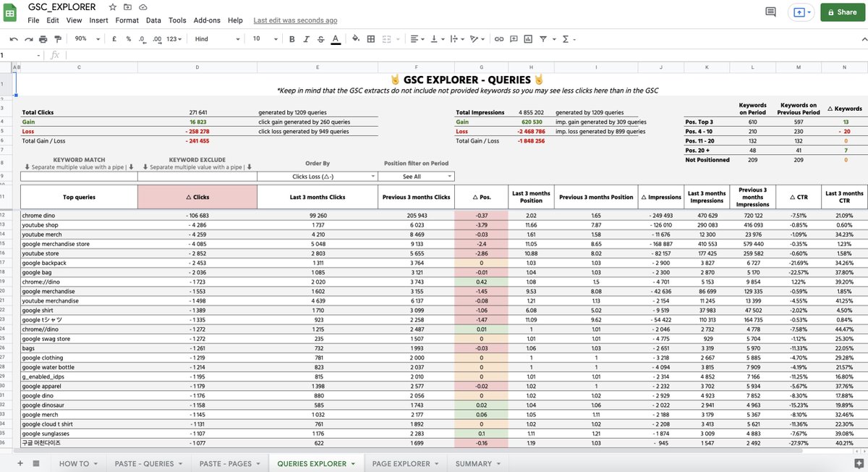This screenshot has width=868, height=472.
Task: Switch to the PASTE - PAGES tab
Action: pyautogui.click(x=229, y=463)
